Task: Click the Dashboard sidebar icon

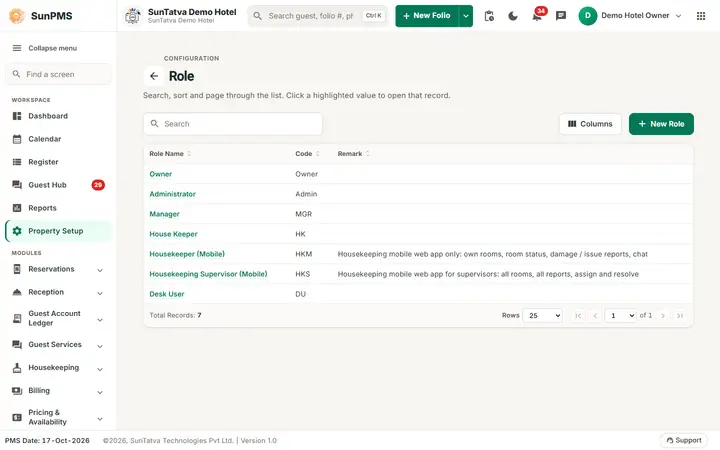Action: click(17, 116)
